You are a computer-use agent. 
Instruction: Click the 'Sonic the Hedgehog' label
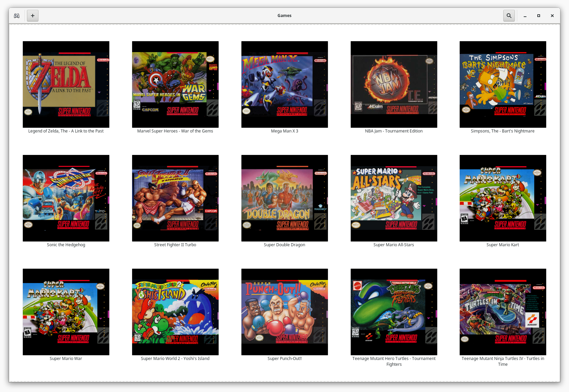[x=66, y=245]
